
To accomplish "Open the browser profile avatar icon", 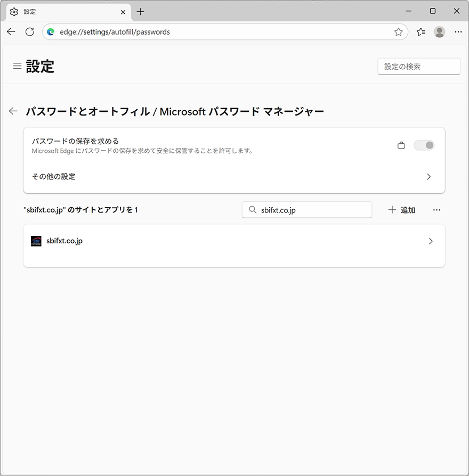I will coord(439,32).
